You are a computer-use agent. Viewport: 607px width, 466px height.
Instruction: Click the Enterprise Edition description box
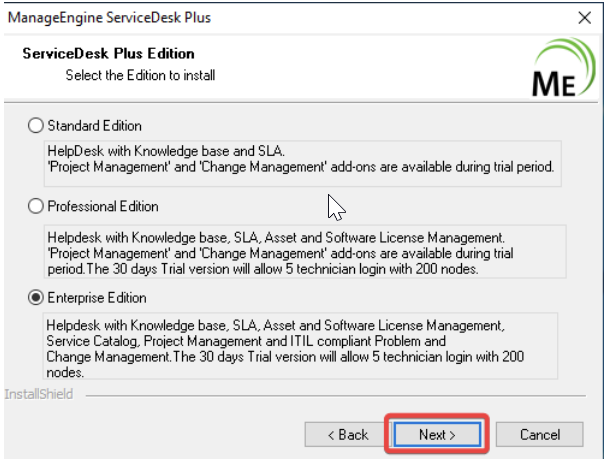click(x=300, y=347)
